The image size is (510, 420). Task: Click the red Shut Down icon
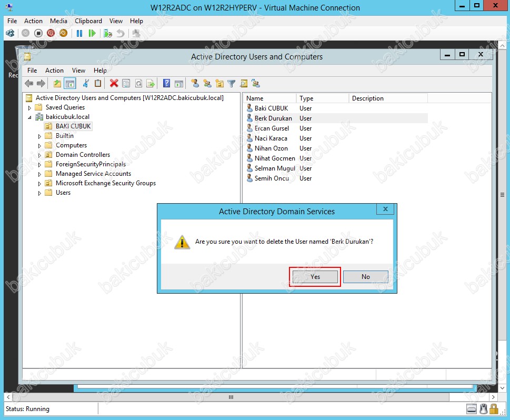[51, 33]
